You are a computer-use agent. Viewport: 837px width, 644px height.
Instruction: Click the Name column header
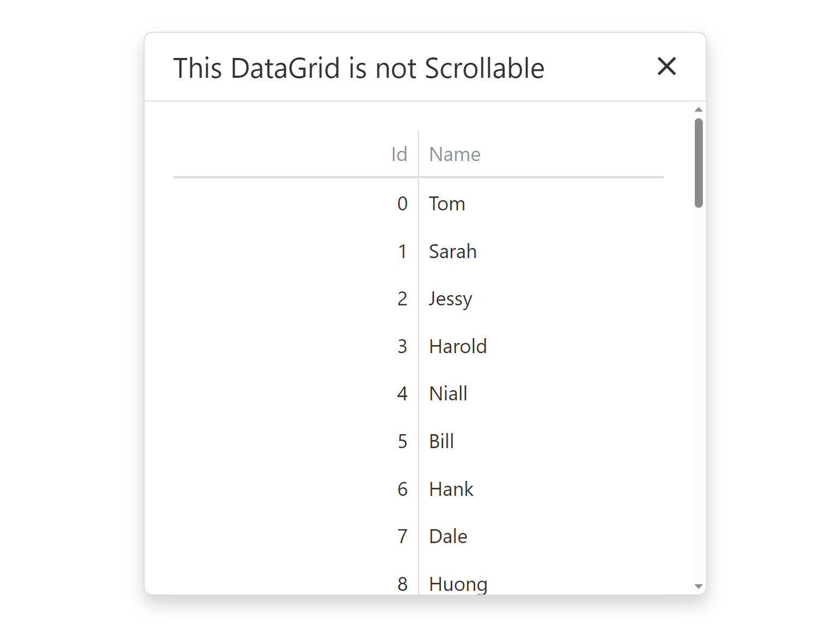coord(454,154)
